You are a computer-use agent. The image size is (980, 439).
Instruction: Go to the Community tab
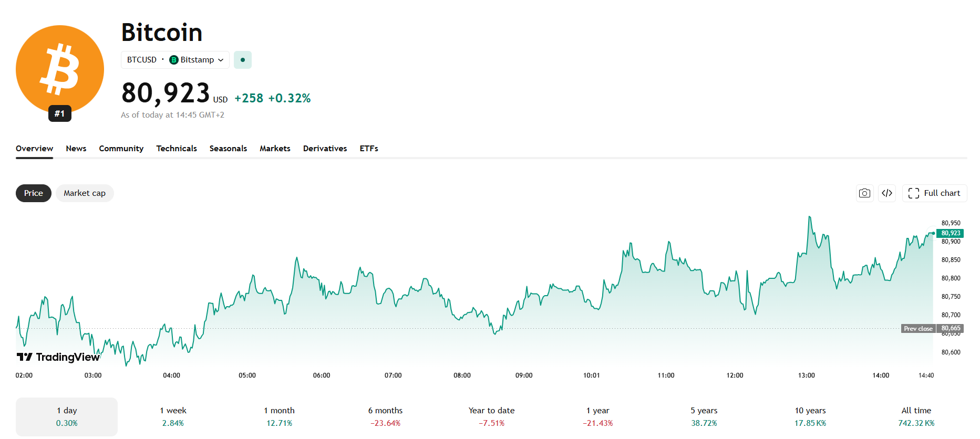pyautogui.click(x=121, y=149)
